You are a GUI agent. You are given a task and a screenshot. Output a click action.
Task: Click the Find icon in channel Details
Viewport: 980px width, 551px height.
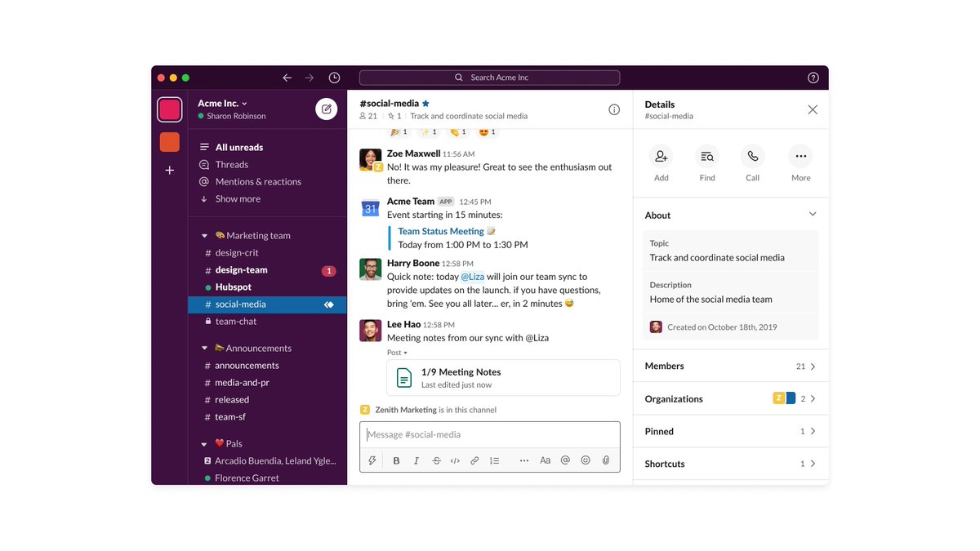(x=706, y=158)
